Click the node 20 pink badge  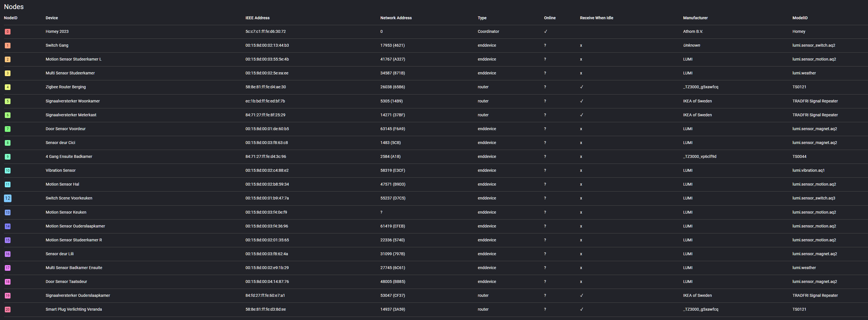coord(7,310)
